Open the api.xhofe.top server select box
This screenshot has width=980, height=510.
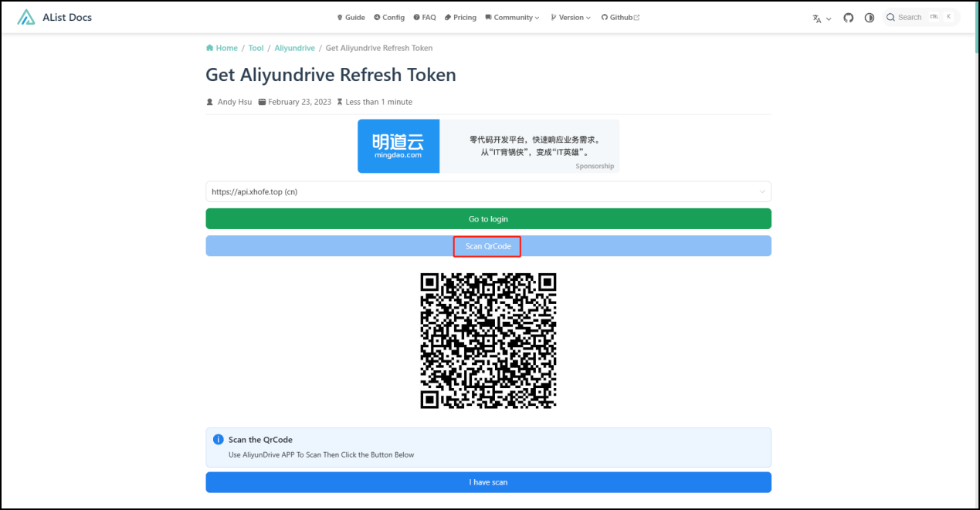[488, 191]
